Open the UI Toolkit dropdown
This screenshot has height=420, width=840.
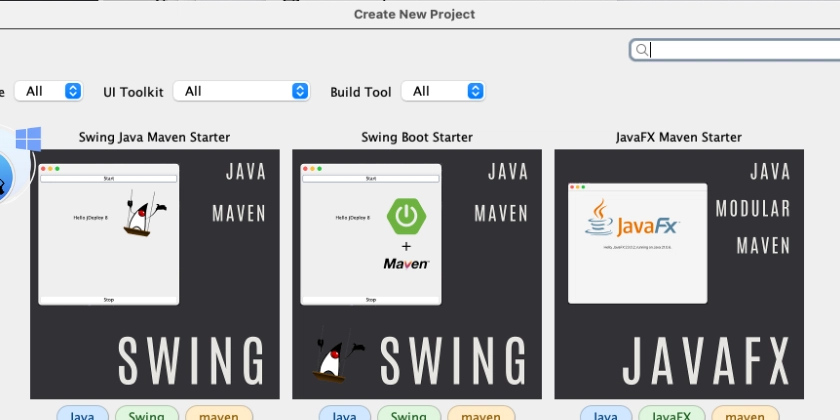click(242, 91)
